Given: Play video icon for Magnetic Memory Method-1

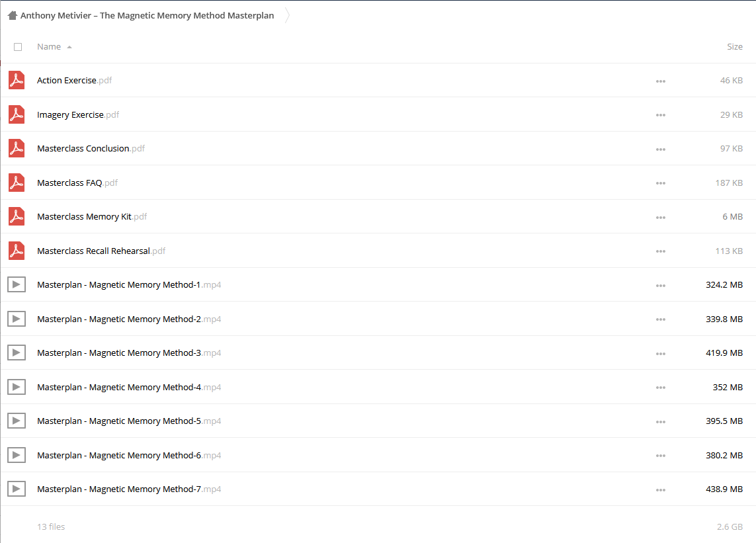Looking at the screenshot, I should click(x=17, y=284).
